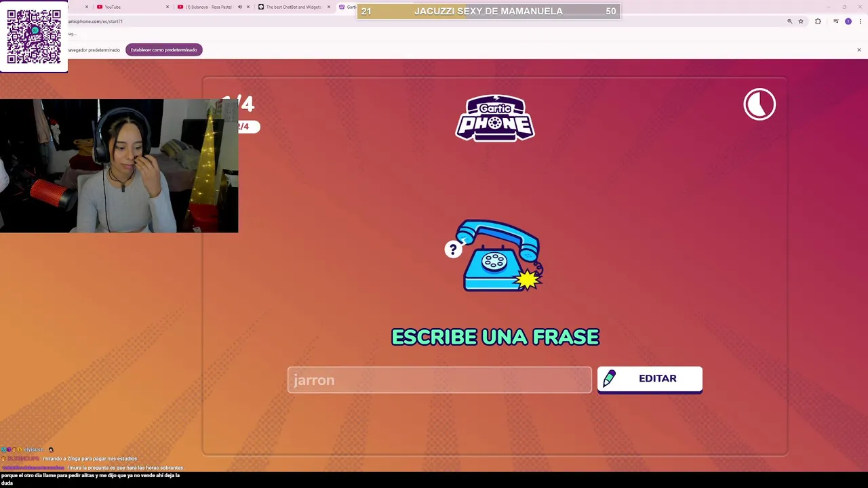
Task: Open the best ChatBot and Widgets tab
Action: pyautogui.click(x=294, y=7)
